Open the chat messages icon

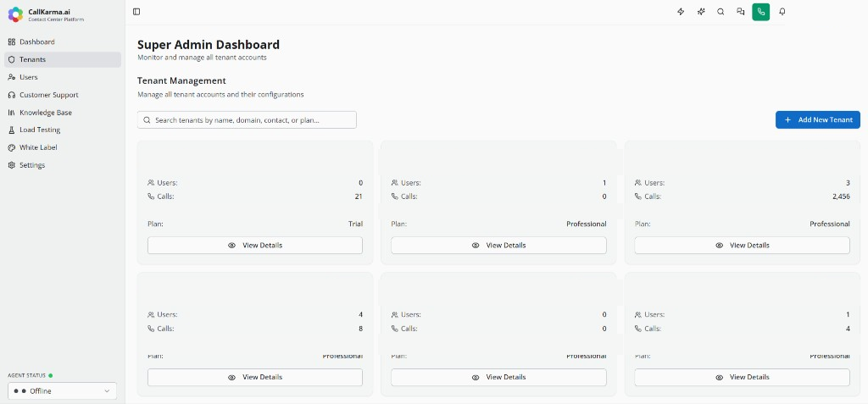[741, 12]
